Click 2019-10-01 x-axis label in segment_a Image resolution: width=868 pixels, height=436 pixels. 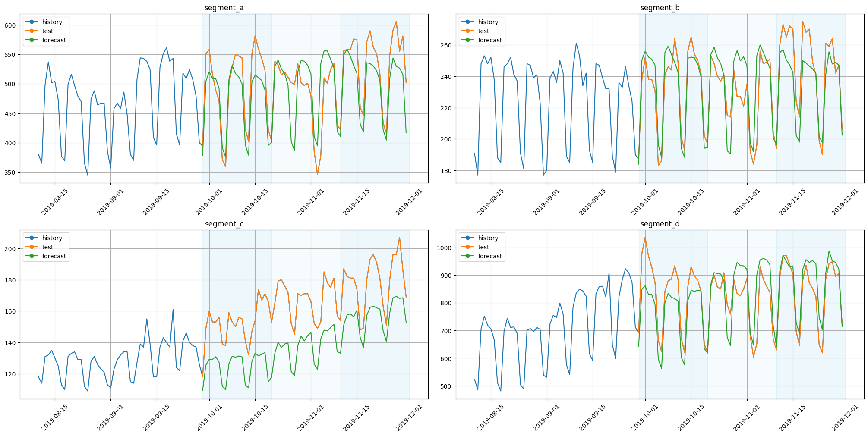[x=209, y=201]
